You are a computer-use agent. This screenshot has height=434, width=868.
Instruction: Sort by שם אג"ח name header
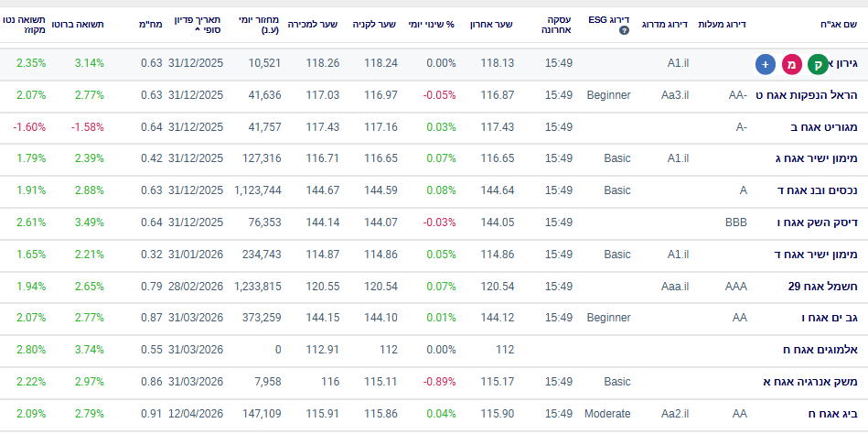point(839,25)
